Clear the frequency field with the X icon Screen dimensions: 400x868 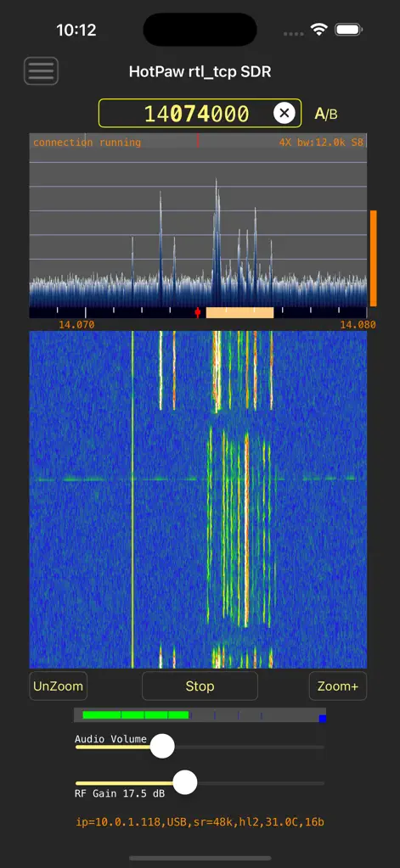285,114
